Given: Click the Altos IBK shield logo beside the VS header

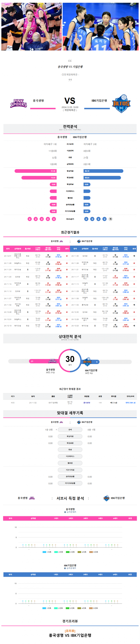Looking at the screenshot, I should [121, 104].
